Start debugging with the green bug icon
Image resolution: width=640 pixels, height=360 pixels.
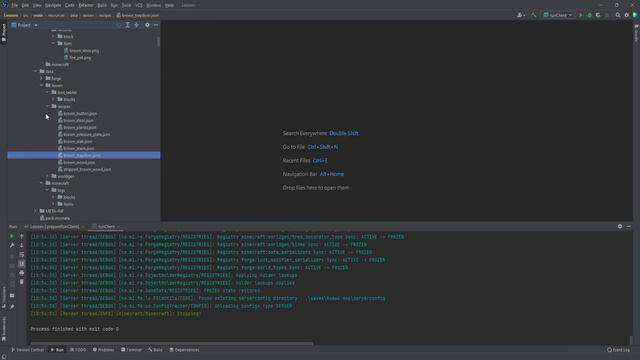[x=589, y=15]
